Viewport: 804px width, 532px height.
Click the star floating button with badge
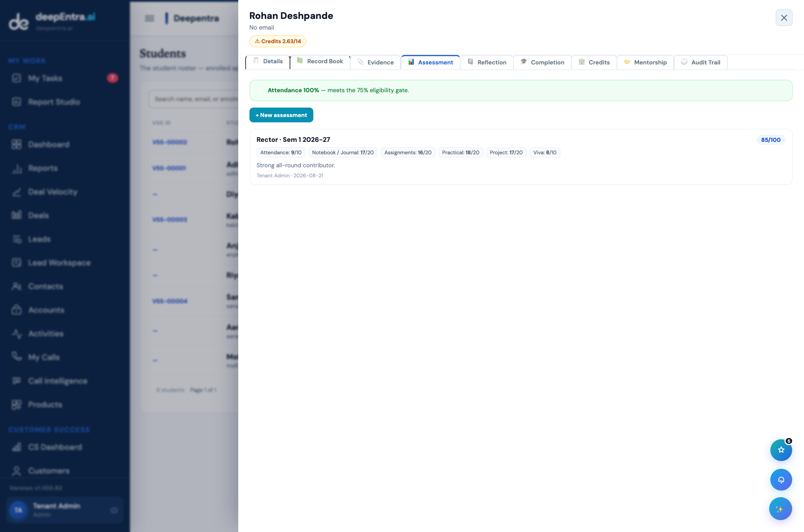pyautogui.click(x=781, y=450)
